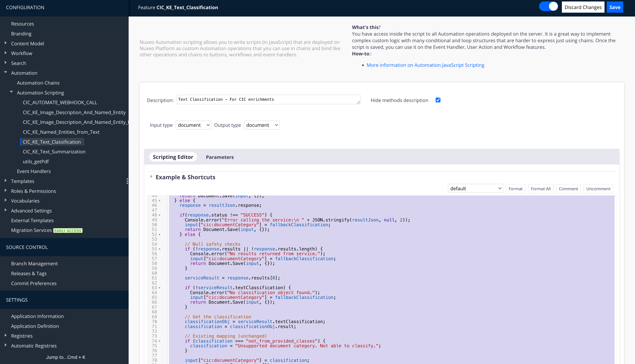Open Jump to...Cmd + K search
635x364 pixels.
coord(65,357)
